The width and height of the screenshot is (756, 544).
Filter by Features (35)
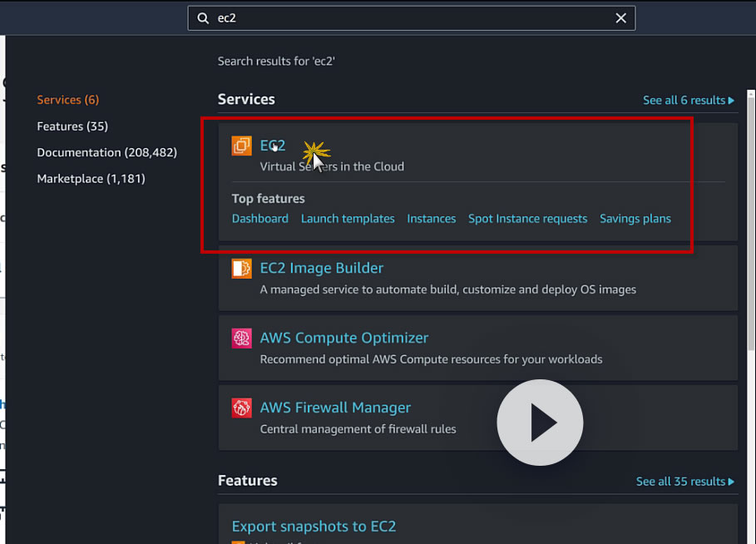[x=72, y=126]
